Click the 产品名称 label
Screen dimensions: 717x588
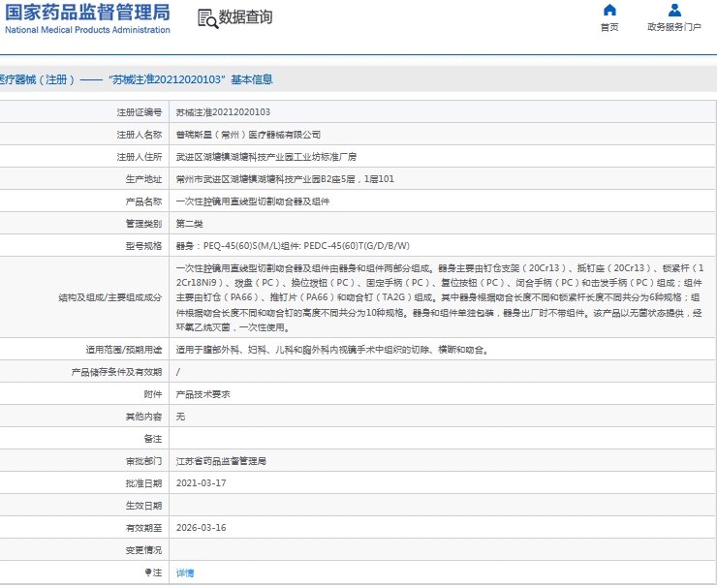pyautogui.click(x=144, y=201)
